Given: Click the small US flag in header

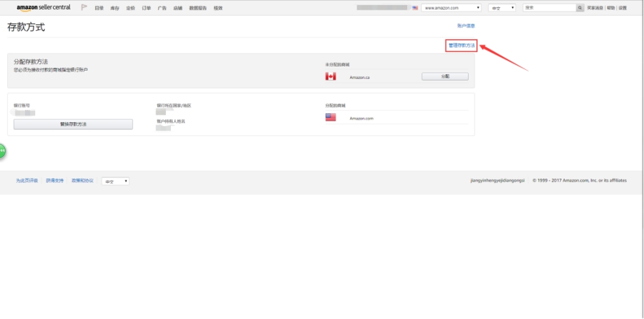Looking at the screenshot, I should pos(415,8).
